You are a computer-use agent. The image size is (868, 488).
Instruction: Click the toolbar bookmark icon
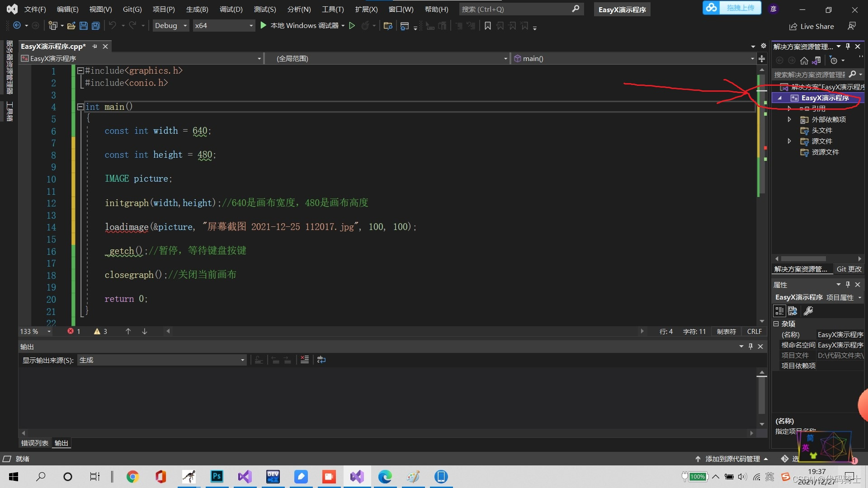(487, 26)
